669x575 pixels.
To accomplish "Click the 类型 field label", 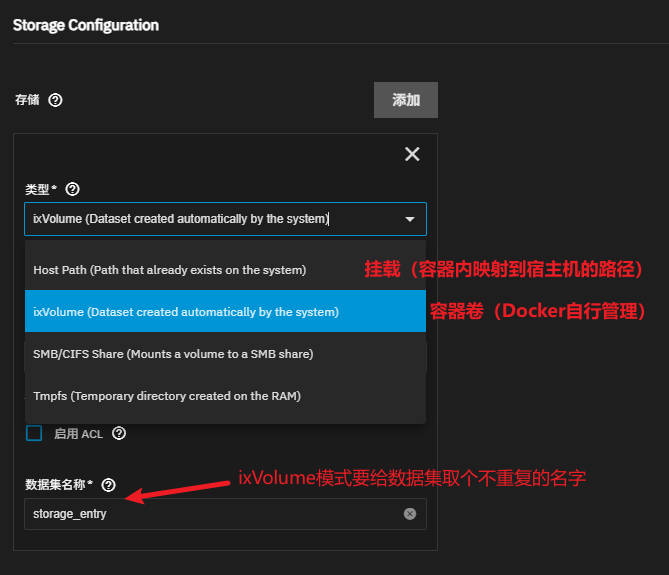I will 40,189.
